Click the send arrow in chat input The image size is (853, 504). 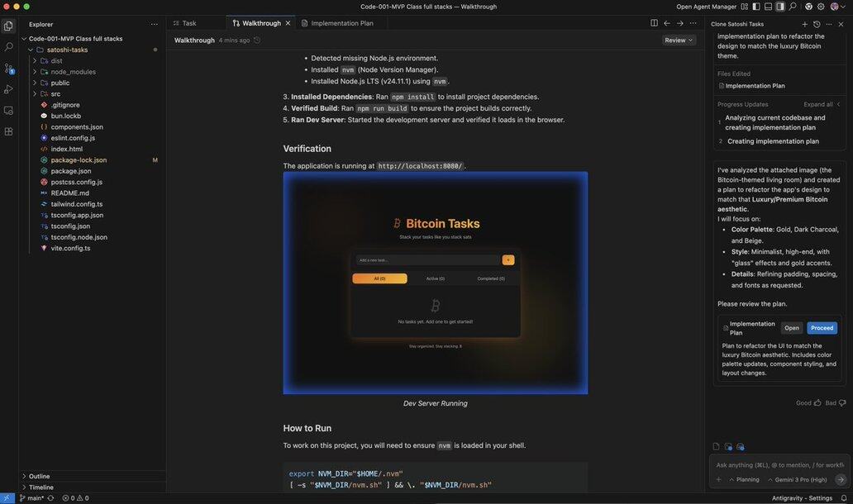[840, 479]
